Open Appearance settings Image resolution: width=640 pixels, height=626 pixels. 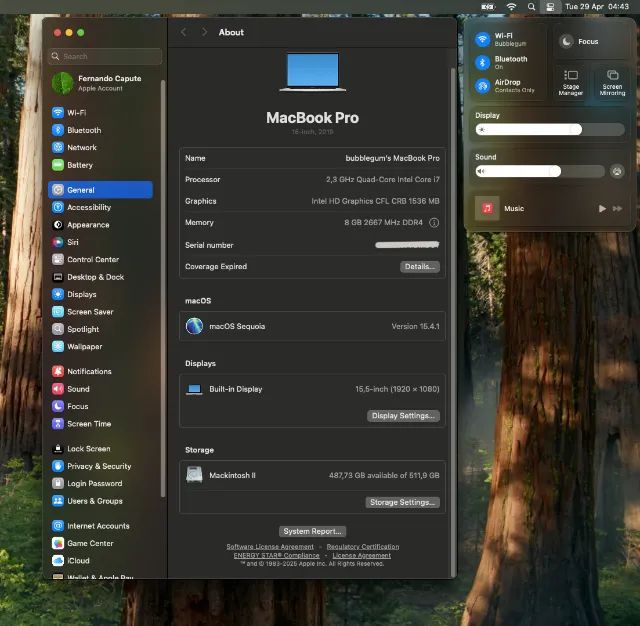tap(100, 225)
